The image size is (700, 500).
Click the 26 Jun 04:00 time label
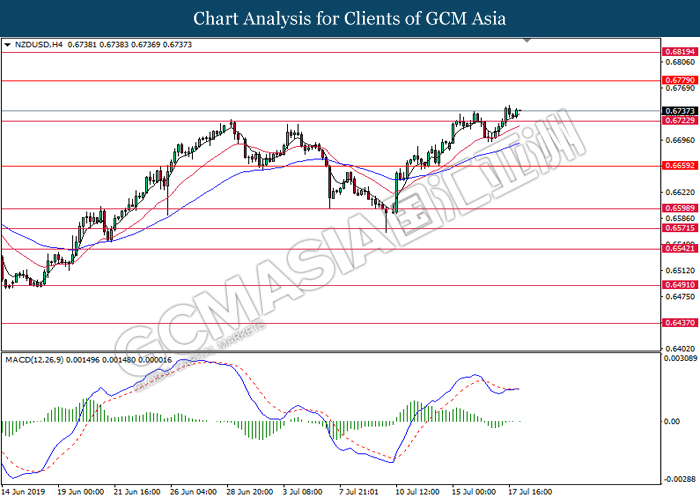tap(193, 492)
